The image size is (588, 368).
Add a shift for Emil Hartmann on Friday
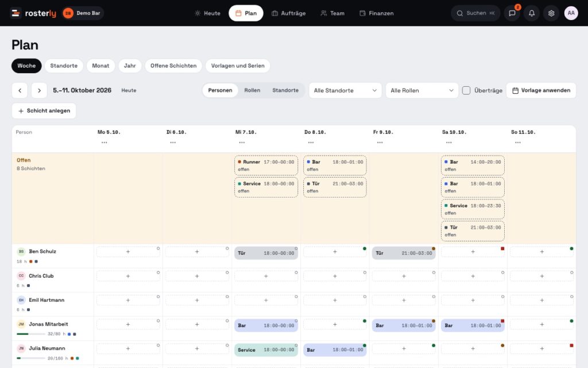(x=404, y=300)
